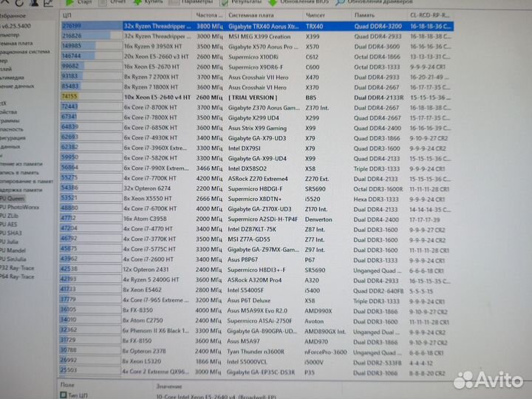This screenshot has width=532, height=399.
Task: Select Чтение из памяти tree item
Action: 21,164
